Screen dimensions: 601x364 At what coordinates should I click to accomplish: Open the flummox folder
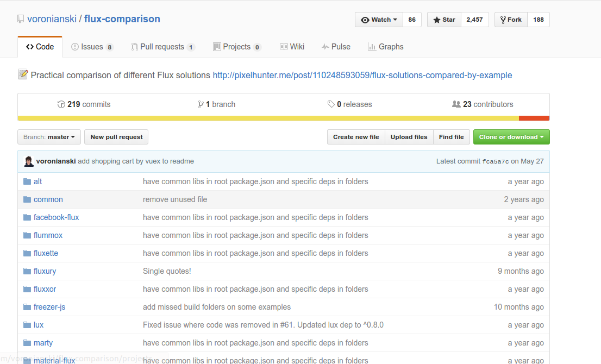[x=48, y=235]
